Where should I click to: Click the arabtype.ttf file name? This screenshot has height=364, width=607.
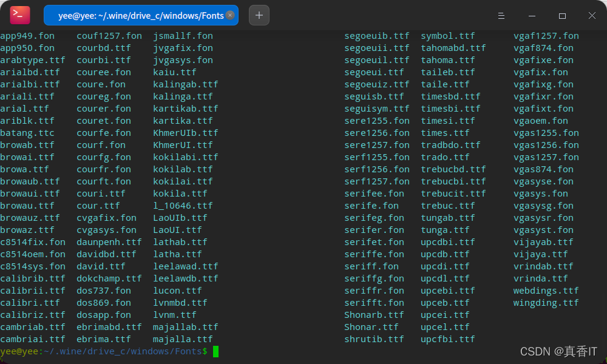coord(33,60)
